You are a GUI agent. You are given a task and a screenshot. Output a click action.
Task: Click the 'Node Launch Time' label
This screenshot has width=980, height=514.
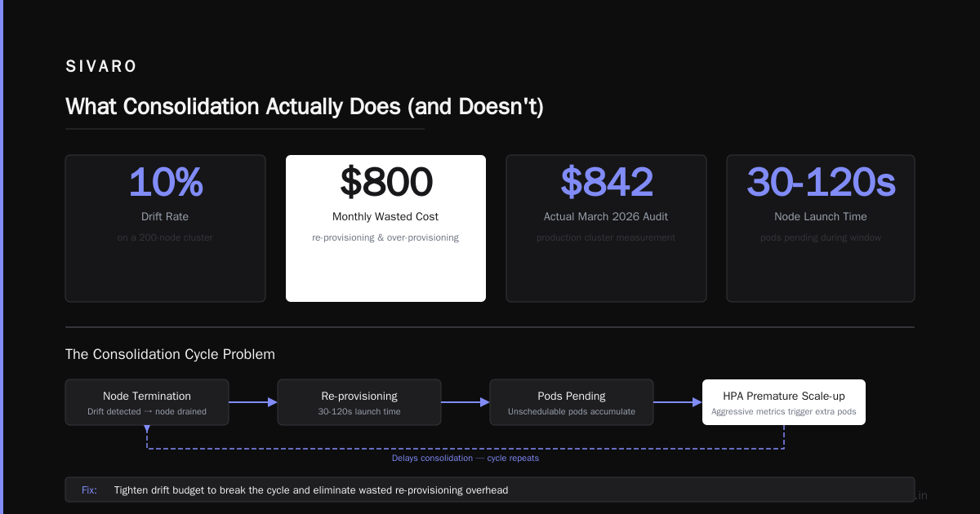pos(821,217)
